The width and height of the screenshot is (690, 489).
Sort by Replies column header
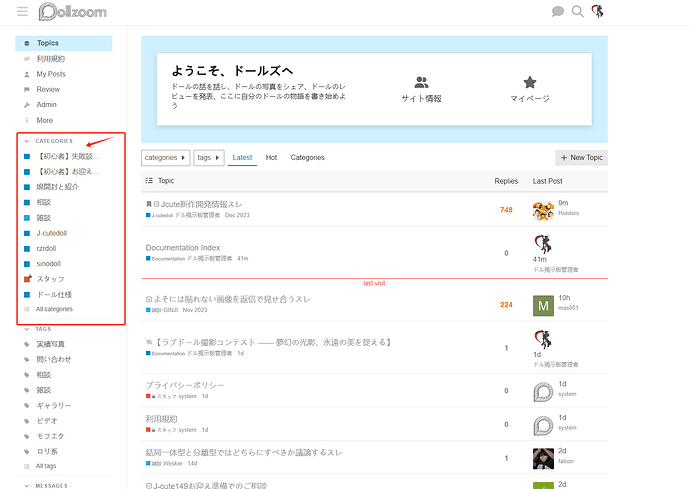pos(506,181)
